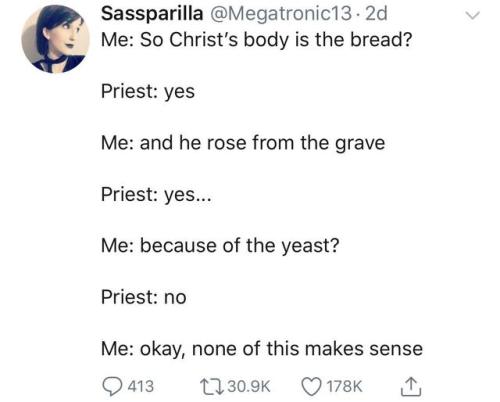This screenshot has height=402, width=500.
Task: Click the first tweet line about bread
Action: [257, 40]
